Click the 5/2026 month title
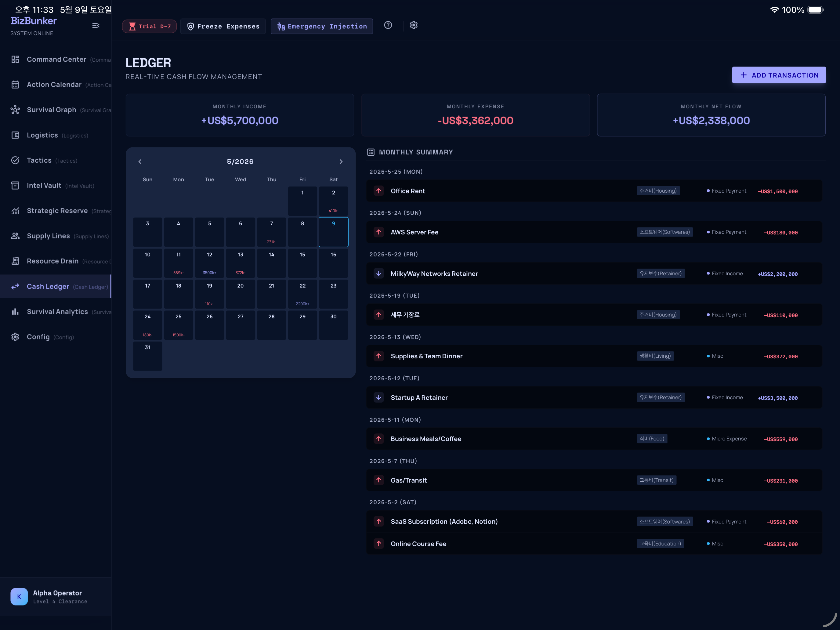This screenshot has width=840, height=630. [240, 161]
